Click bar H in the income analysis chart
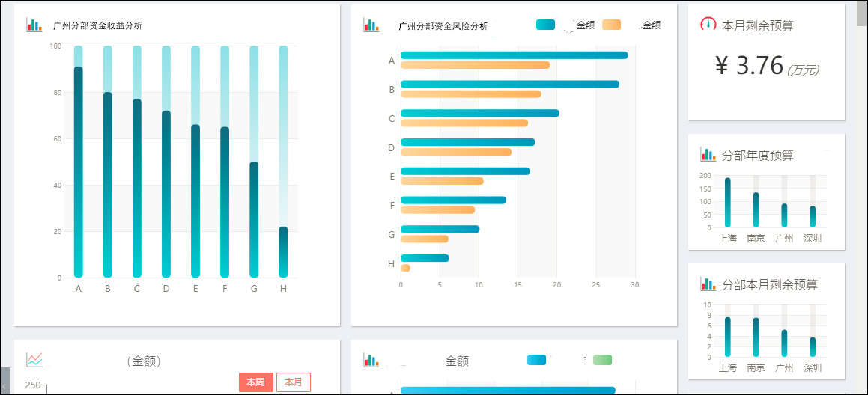The height and width of the screenshot is (395, 868). pos(283,251)
